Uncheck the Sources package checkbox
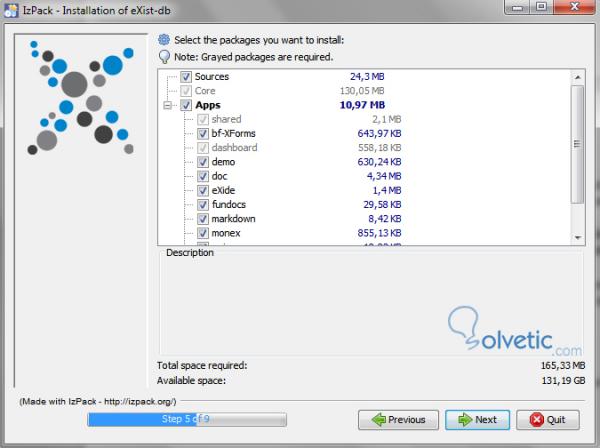 (x=186, y=77)
